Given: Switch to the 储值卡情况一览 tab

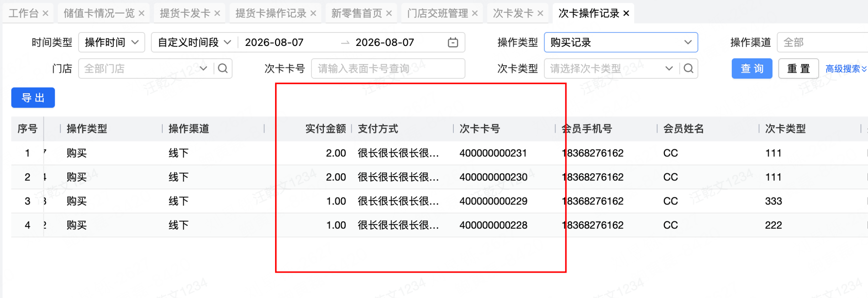Looking at the screenshot, I should tap(99, 14).
